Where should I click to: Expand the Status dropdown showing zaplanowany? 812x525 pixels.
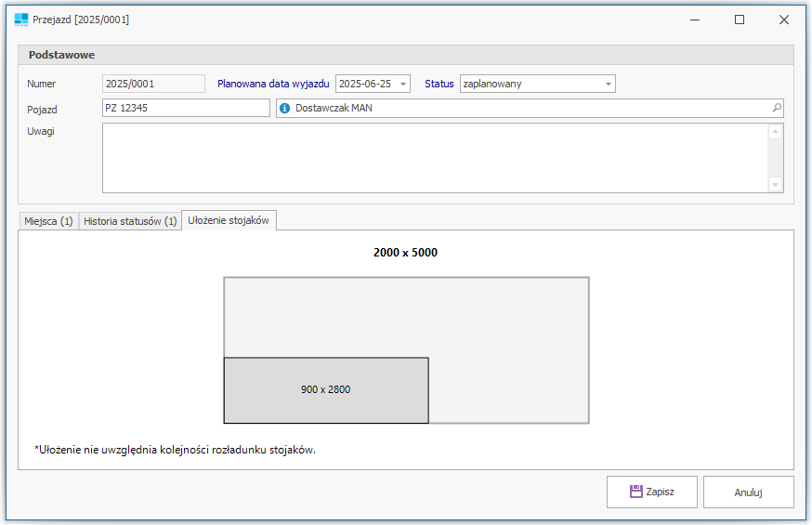click(608, 84)
